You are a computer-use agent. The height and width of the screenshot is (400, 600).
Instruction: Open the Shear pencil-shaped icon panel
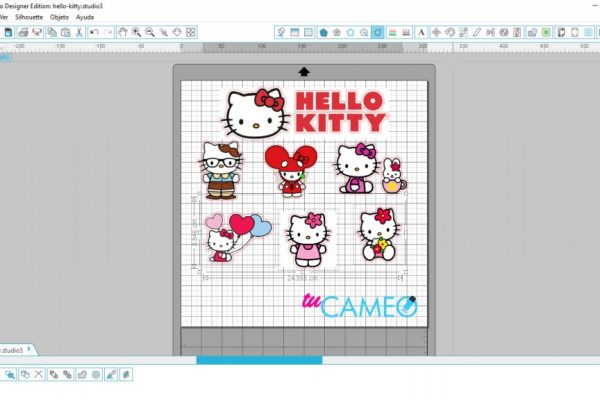(x=476, y=33)
